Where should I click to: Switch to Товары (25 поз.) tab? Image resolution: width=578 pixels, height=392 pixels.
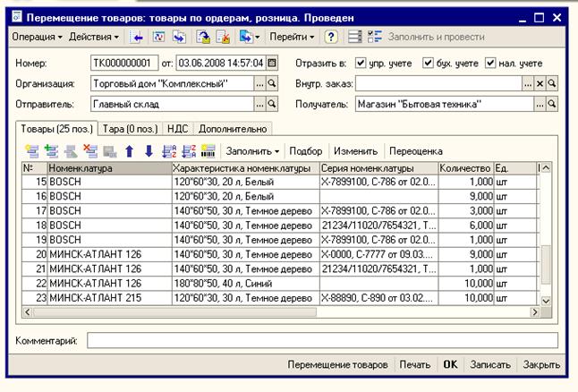coord(56,129)
